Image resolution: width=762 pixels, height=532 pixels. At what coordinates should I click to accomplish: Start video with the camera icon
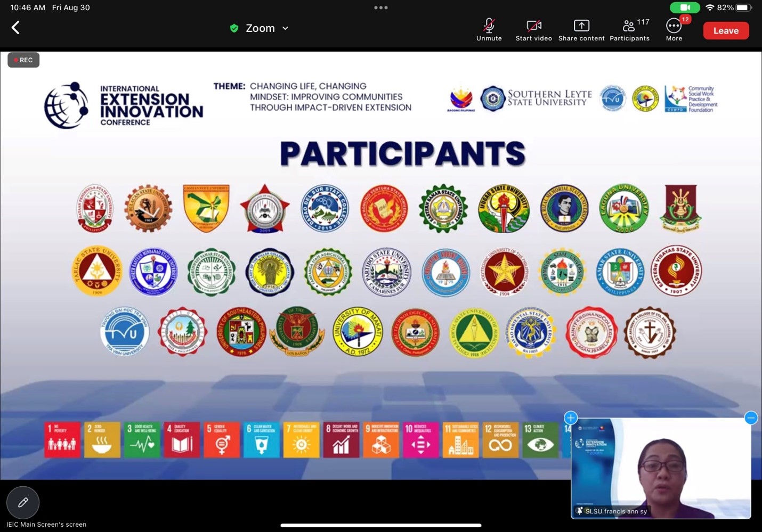(x=533, y=30)
